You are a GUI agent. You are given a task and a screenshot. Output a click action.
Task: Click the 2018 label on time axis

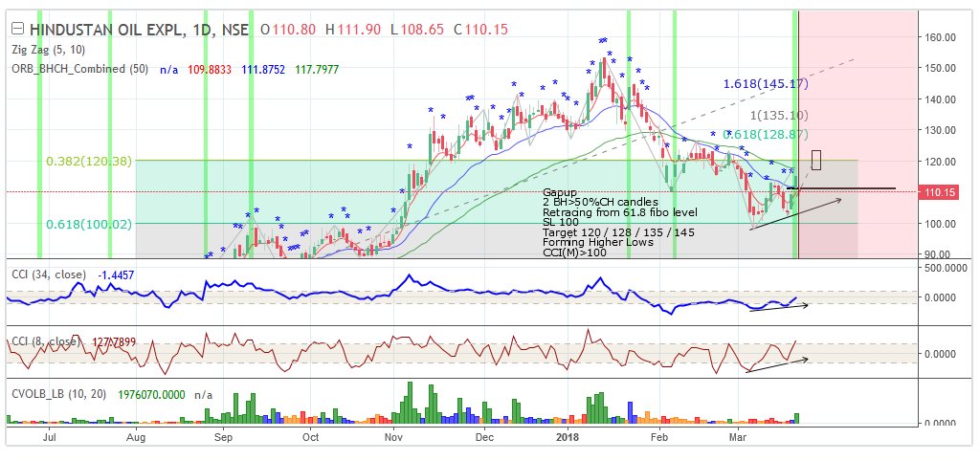pos(567,437)
